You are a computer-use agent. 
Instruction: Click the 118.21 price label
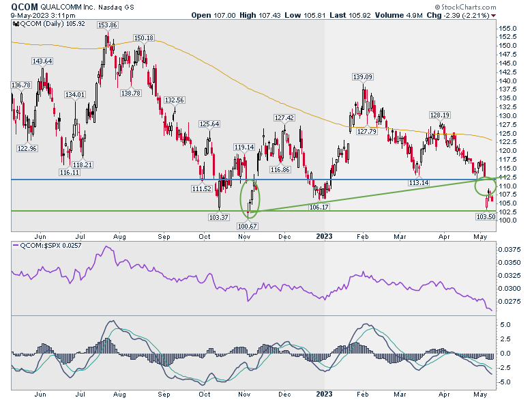coord(83,165)
